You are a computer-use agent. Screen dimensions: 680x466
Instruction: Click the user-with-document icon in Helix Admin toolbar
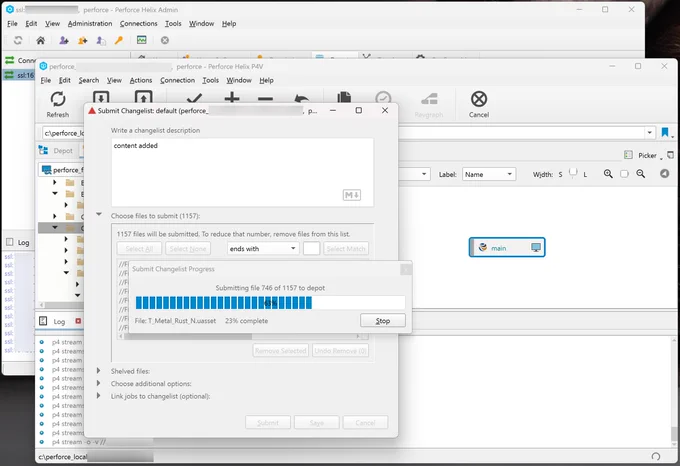(101, 40)
